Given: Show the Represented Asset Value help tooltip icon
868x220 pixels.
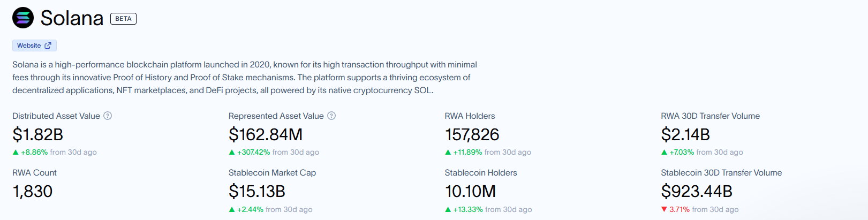Looking at the screenshot, I should (331, 116).
